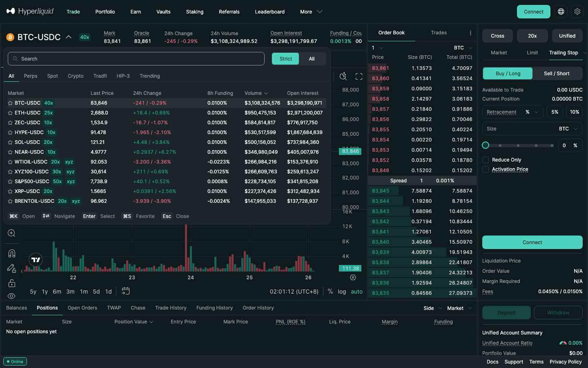Open positions Market filter dropdown

point(459,308)
